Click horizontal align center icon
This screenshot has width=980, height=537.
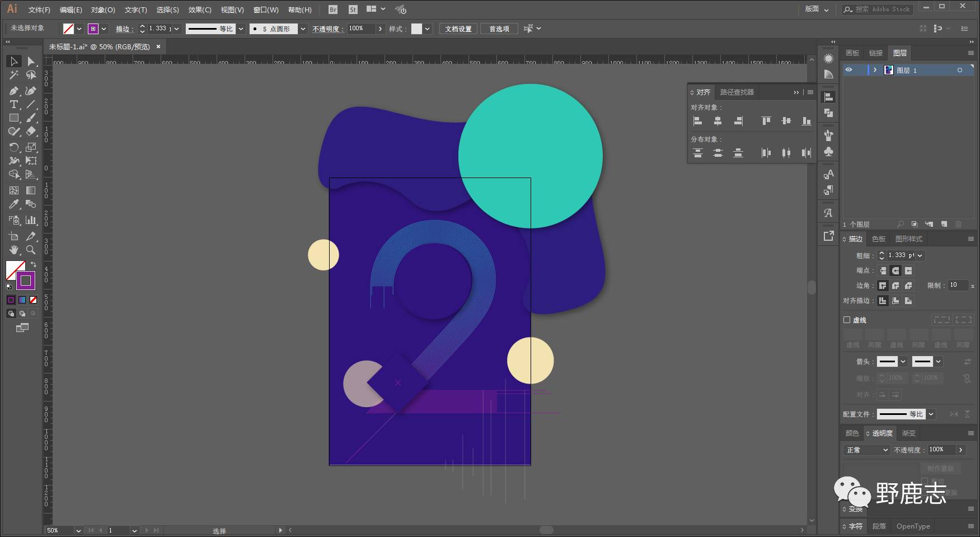(x=718, y=121)
